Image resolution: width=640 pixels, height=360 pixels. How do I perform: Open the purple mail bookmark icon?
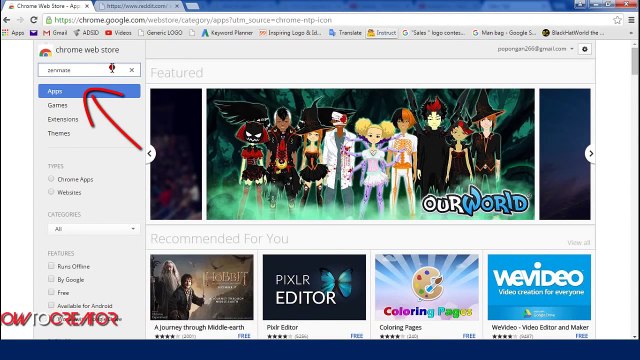33,33
